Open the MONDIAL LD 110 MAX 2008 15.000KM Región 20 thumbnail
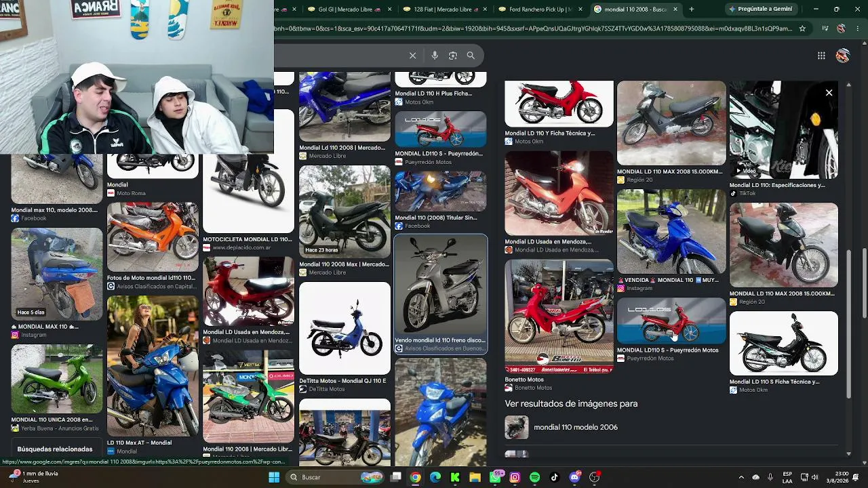Image resolution: width=868 pixels, height=488 pixels. point(784,245)
